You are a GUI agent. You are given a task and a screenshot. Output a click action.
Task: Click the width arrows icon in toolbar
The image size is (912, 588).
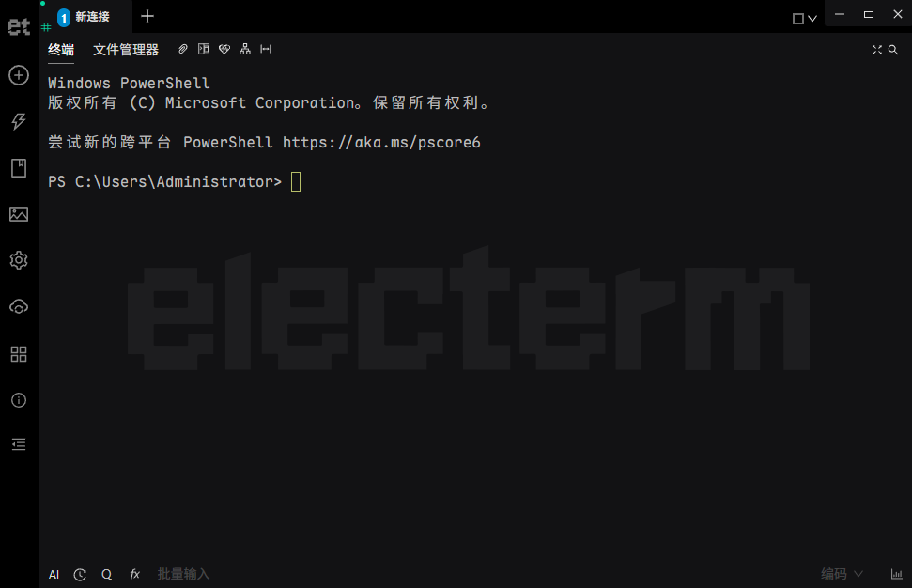coord(266,50)
